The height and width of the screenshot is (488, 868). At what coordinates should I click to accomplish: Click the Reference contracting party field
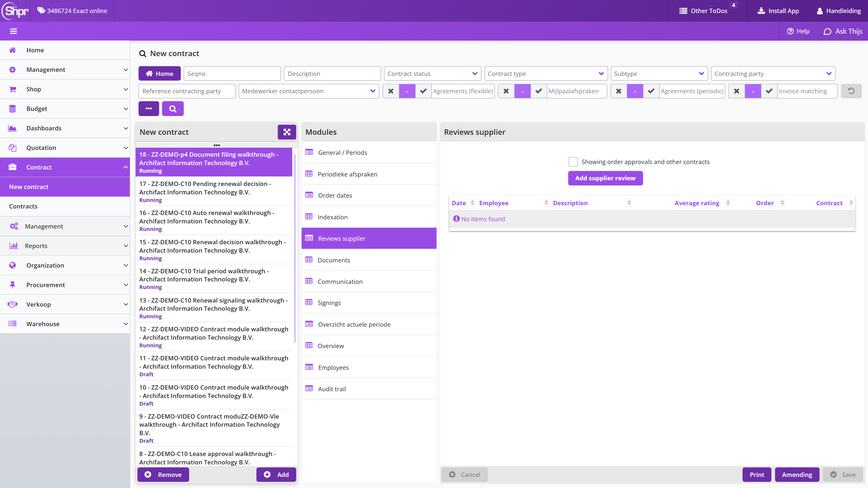coord(187,91)
